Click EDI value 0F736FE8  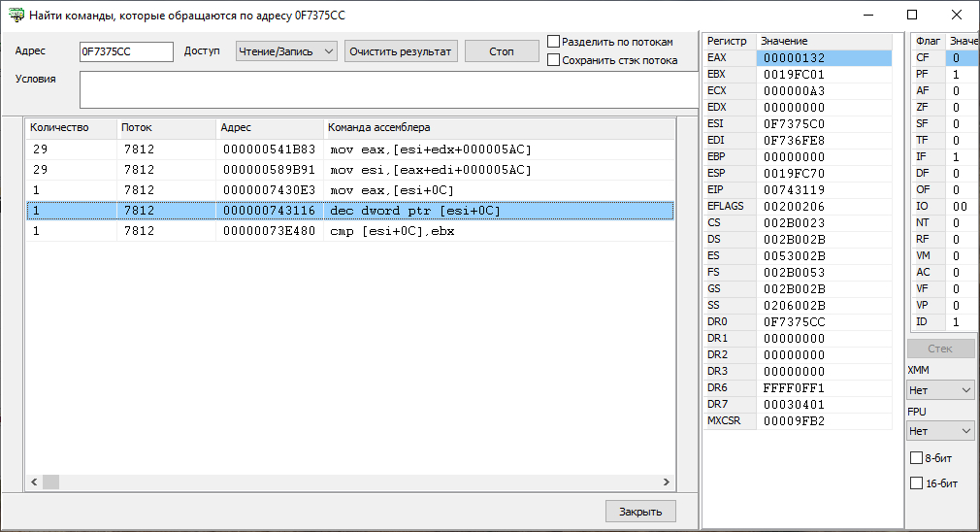pos(824,140)
